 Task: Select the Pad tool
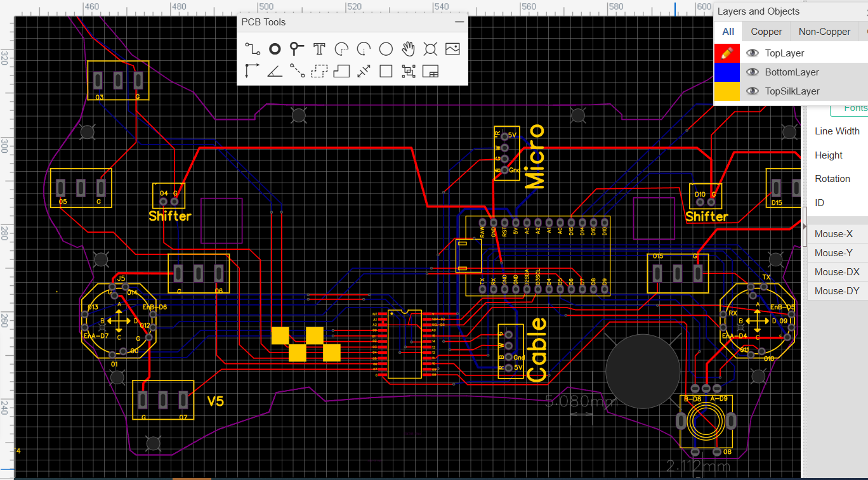[x=275, y=49]
